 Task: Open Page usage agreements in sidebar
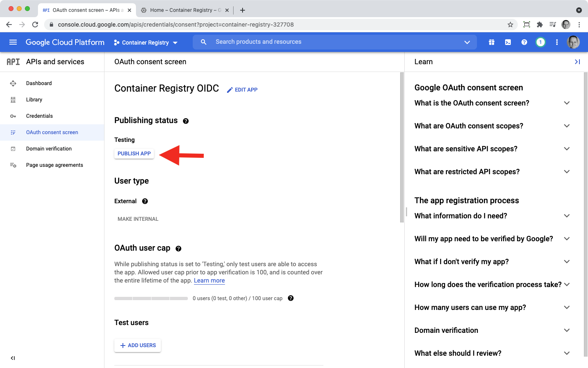pos(52,165)
